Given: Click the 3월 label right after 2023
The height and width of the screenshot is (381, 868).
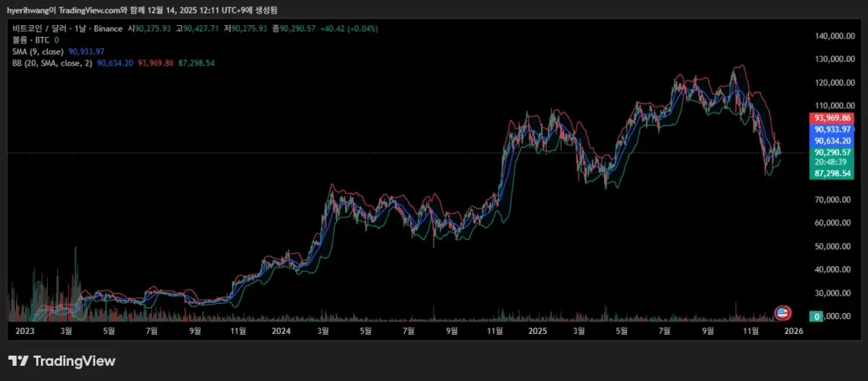Looking at the screenshot, I should click(67, 330).
